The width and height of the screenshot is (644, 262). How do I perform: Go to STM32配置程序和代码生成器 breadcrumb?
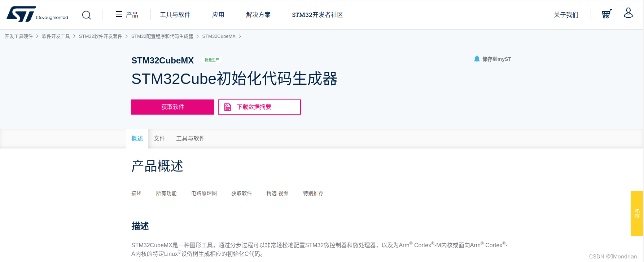(162, 36)
